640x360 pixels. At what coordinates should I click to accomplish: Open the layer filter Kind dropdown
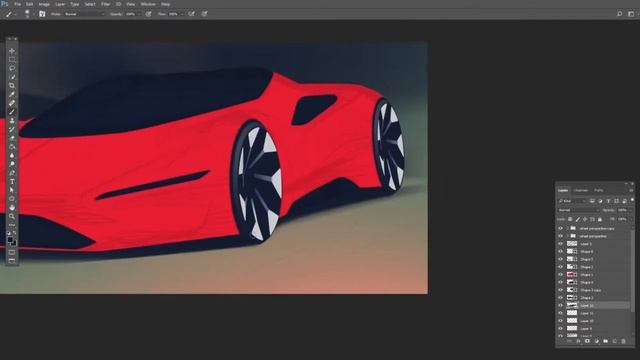pos(573,201)
